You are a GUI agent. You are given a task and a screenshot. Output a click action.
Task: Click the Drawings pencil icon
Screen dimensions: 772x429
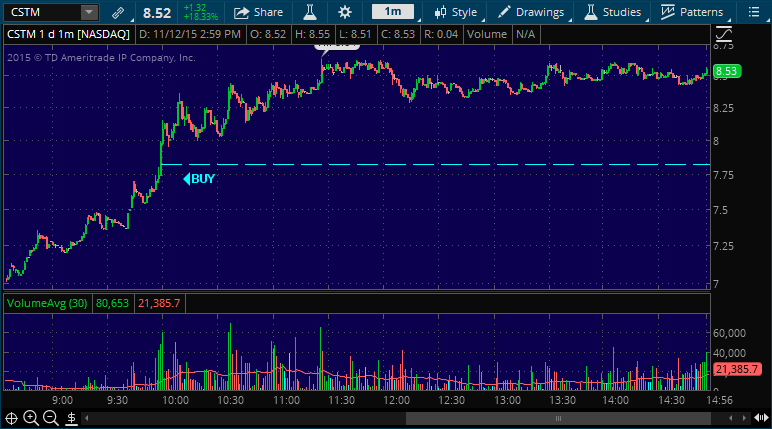(x=504, y=12)
